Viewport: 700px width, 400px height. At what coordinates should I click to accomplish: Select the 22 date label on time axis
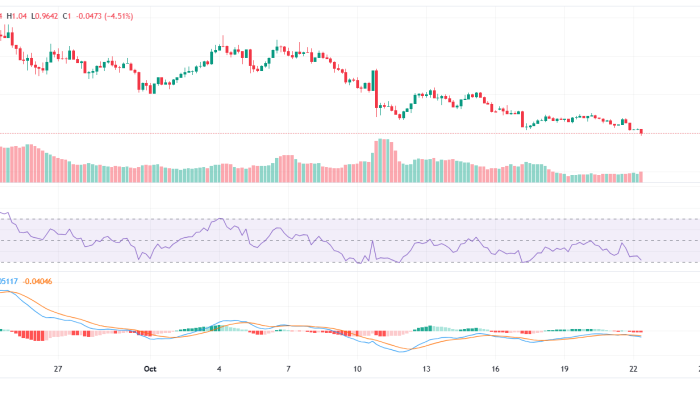[x=634, y=369]
